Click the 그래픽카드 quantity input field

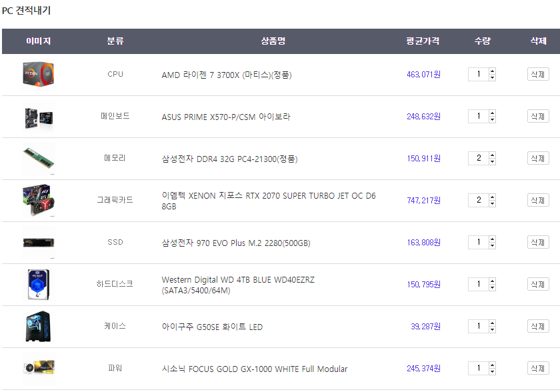(x=479, y=200)
